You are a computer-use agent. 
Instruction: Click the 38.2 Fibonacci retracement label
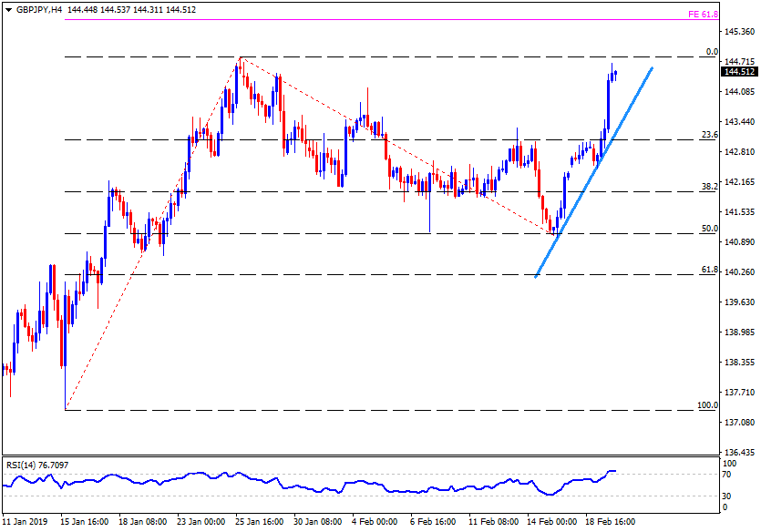710,186
